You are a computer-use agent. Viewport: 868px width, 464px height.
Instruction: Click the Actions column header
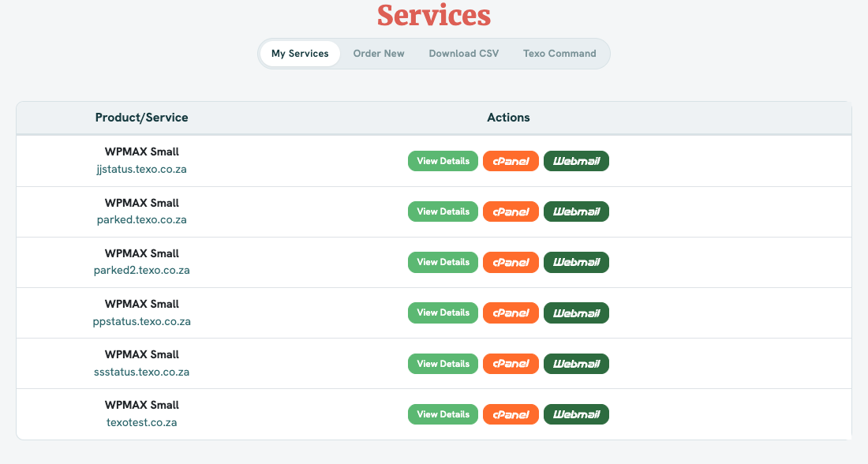click(508, 118)
